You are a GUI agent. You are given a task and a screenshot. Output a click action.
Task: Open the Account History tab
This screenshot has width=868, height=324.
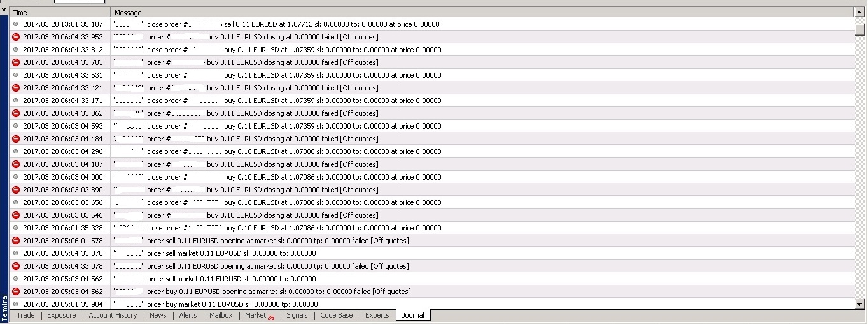pyautogui.click(x=113, y=315)
